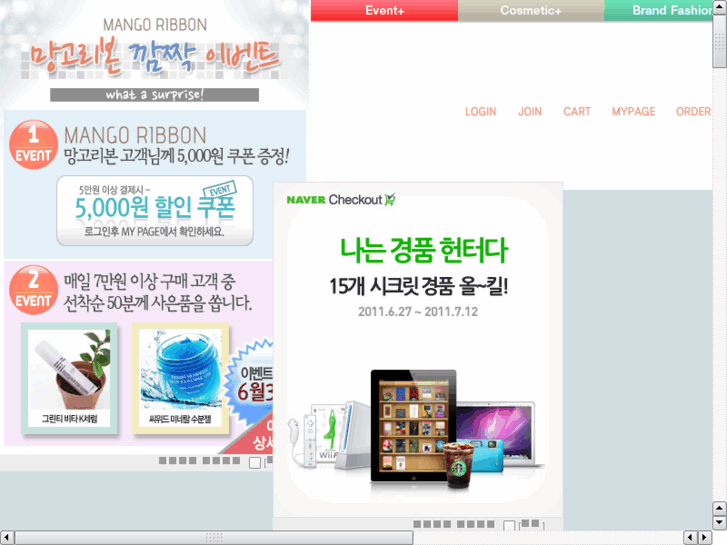Click the 매일 7만원 이상 구매 고객 중 text
This screenshot has height=545, width=727.
tap(149, 281)
